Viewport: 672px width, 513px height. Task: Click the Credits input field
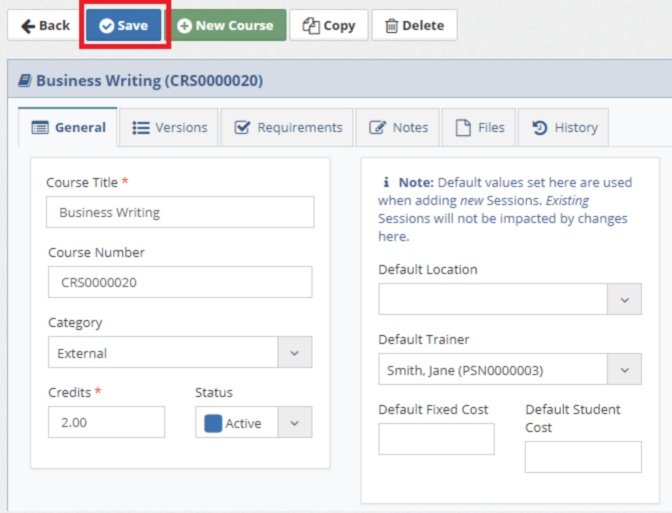(106, 422)
